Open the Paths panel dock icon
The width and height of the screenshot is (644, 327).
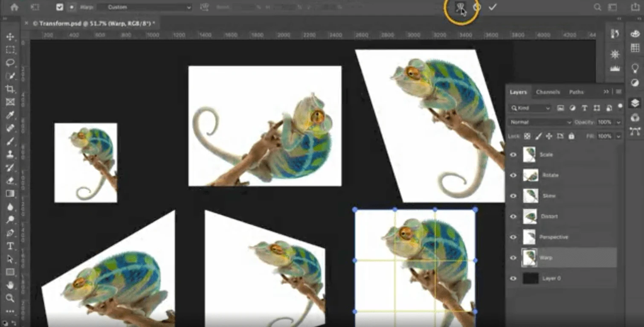[x=635, y=131]
